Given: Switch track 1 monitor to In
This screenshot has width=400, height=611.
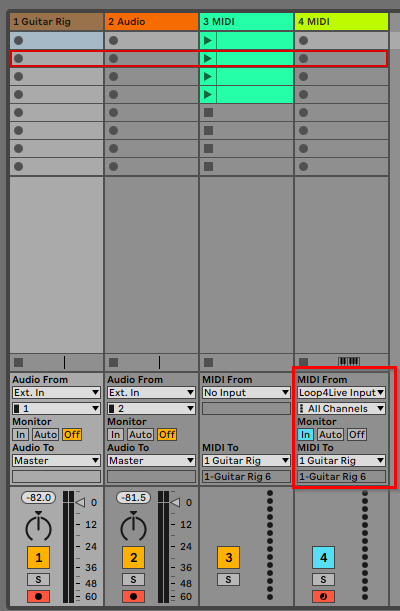Looking at the screenshot, I should pyautogui.click(x=21, y=434).
